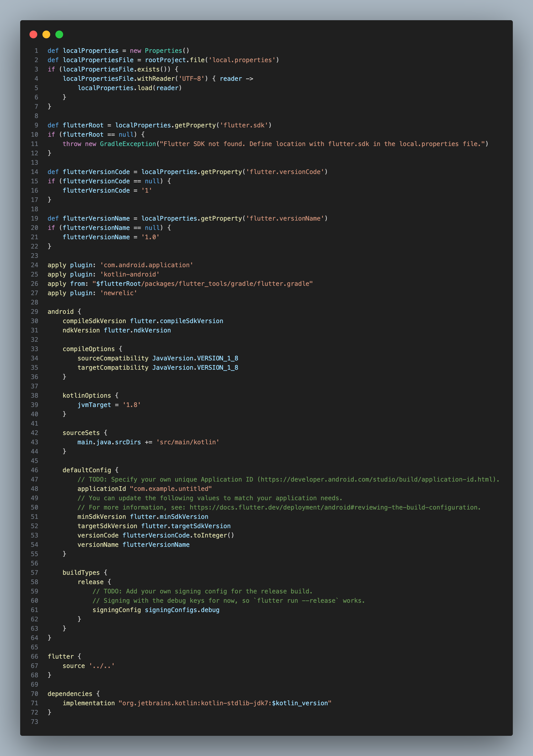Click the applicationId "com.example.untitled" value
The width and height of the screenshot is (533, 756).
click(x=171, y=489)
